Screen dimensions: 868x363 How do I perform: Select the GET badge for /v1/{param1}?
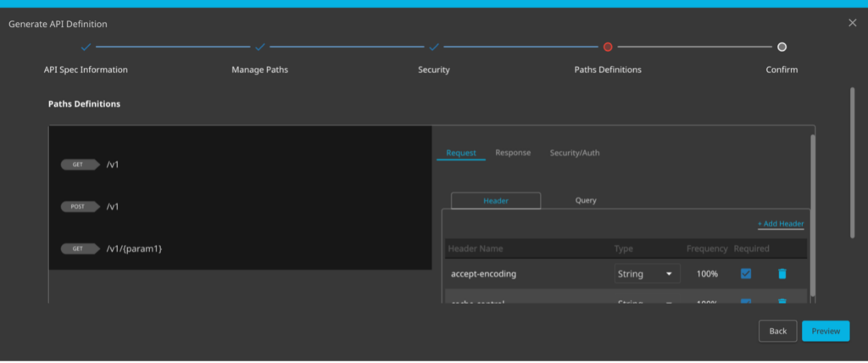pos(81,249)
